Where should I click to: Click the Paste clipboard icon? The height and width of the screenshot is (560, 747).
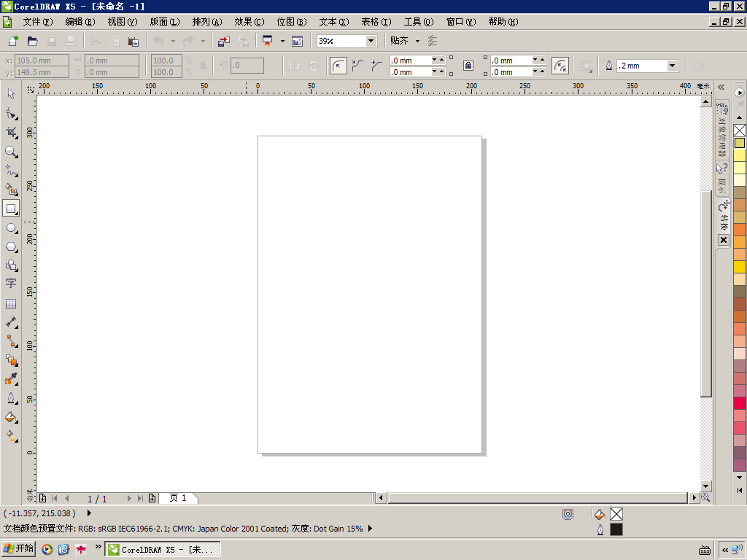point(133,41)
